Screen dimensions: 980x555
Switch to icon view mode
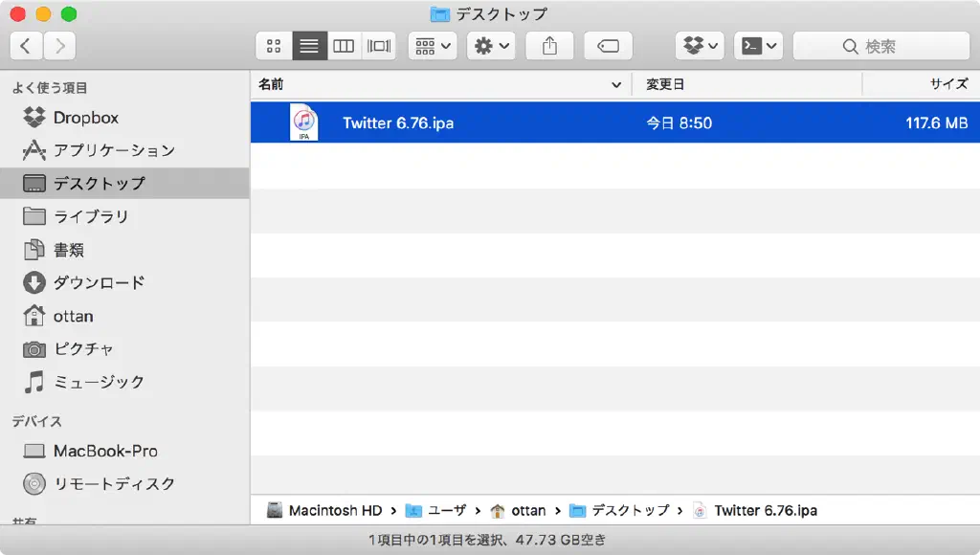click(x=274, y=45)
